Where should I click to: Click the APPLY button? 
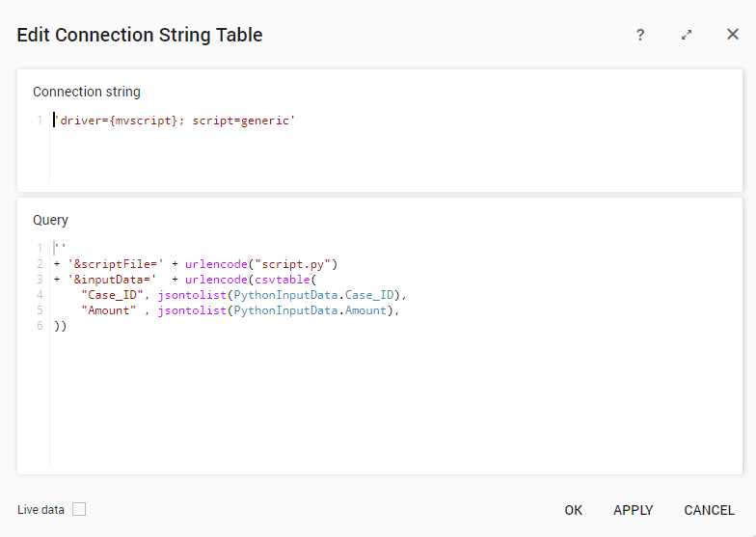click(633, 510)
